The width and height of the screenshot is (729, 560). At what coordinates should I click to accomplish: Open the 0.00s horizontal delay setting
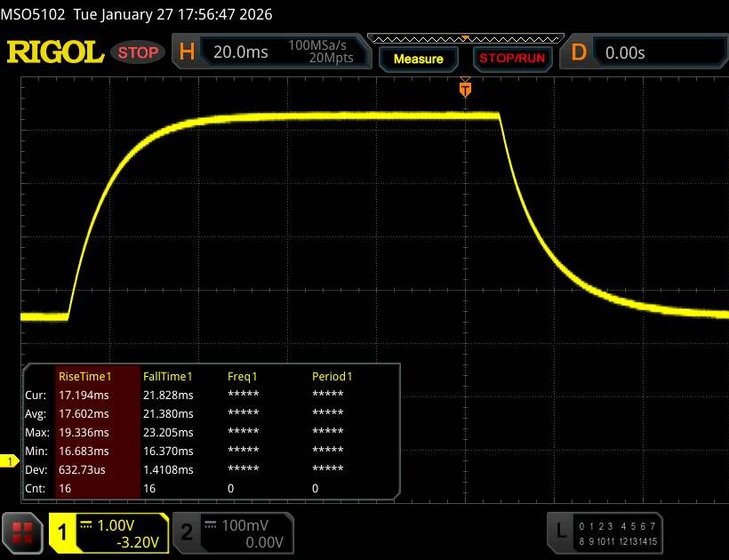point(626,52)
